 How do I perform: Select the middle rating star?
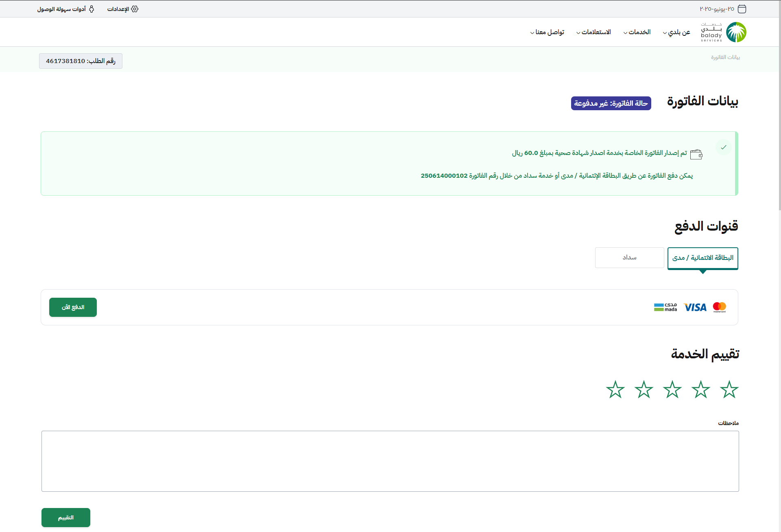(x=672, y=390)
